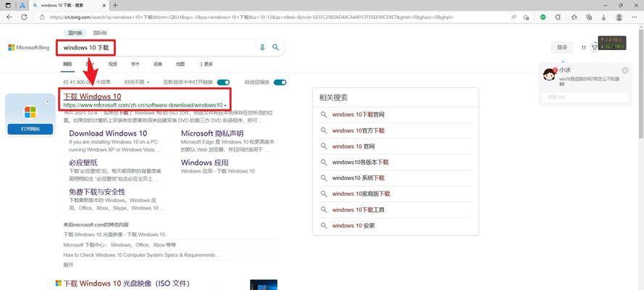Select the '国内版' version tab
Screen dimensions: 644x290
pyautogui.click(x=75, y=33)
